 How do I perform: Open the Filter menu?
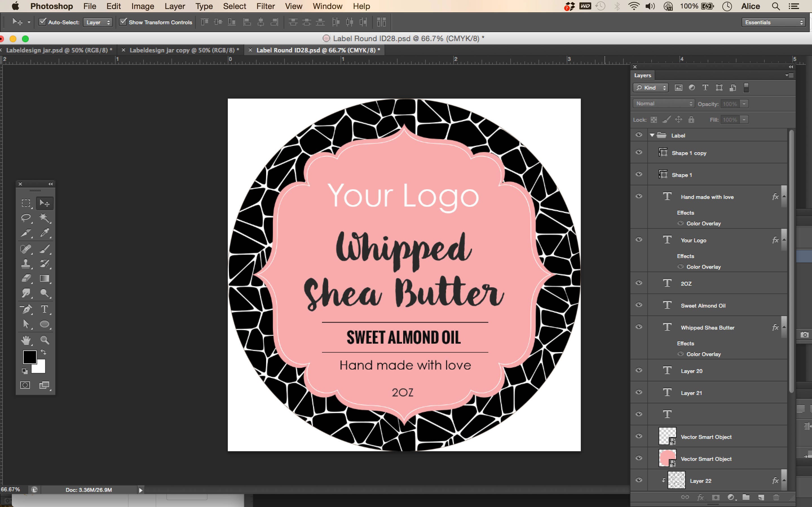coord(265,6)
